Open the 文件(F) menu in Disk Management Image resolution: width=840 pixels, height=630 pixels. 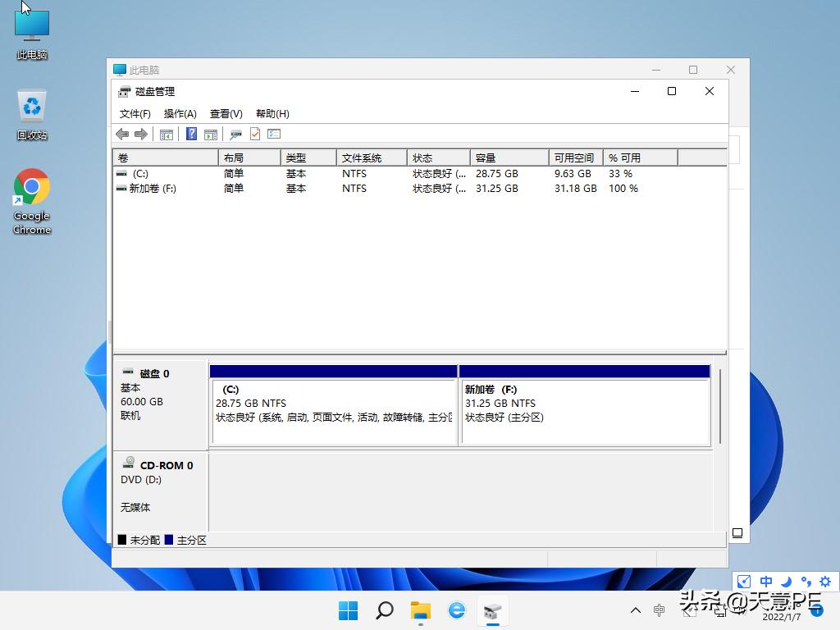click(x=134, y=113)
